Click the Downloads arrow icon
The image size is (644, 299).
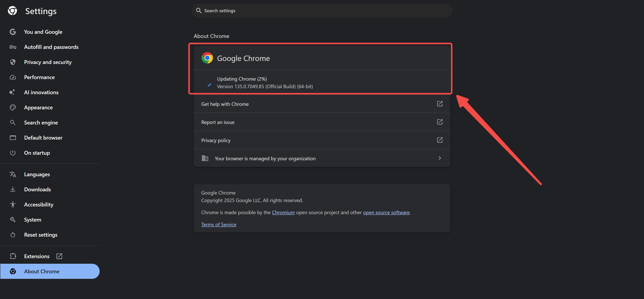pyautogui.click(x=13, y=189)
